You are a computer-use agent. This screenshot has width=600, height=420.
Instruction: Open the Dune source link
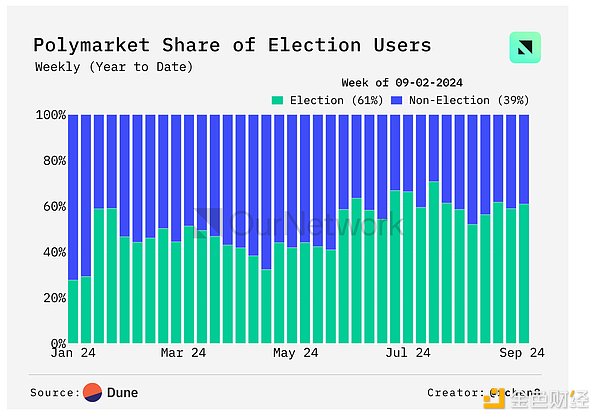click(x=123, y=393)
